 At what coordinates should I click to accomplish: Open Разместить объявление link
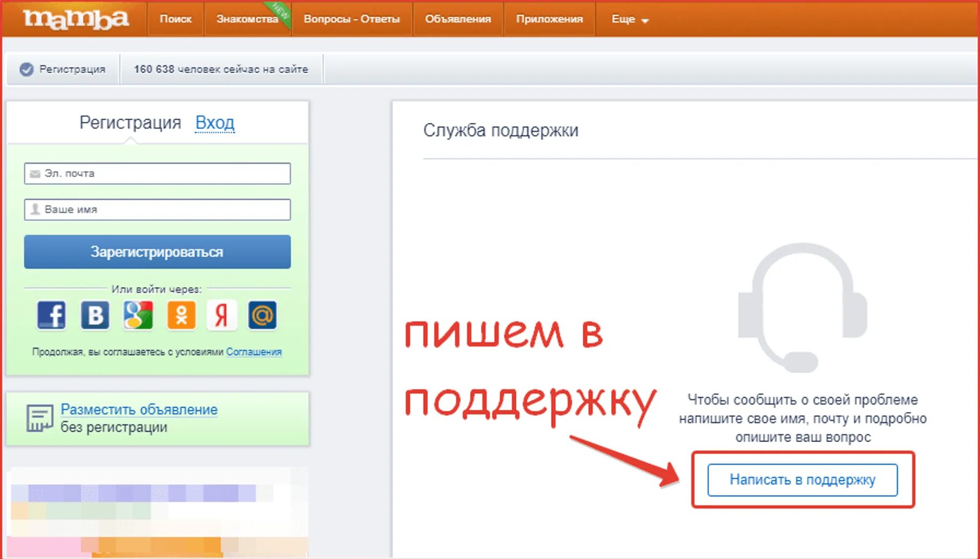pos(139,409)
